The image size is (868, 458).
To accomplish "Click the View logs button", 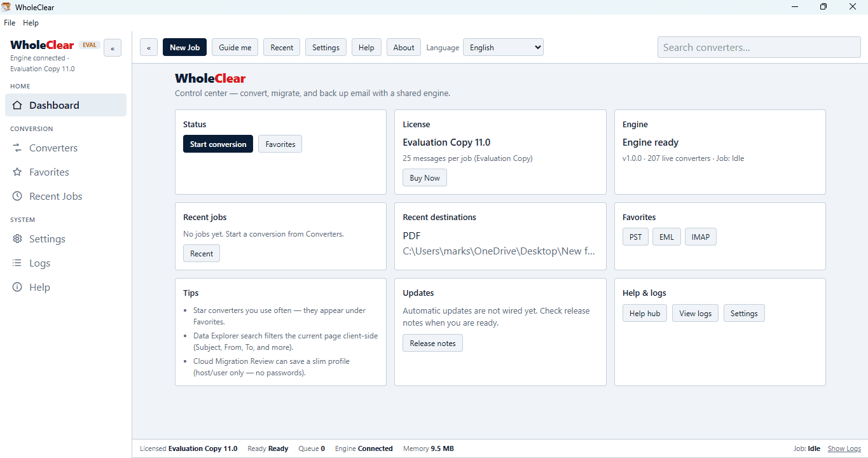I will tap(696, 313).
